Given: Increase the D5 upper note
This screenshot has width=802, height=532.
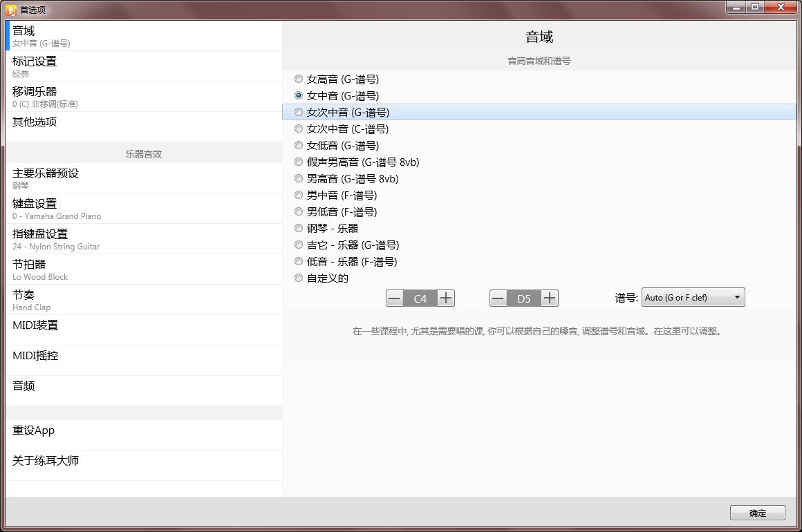Looking at the screenshot, I should point(550,298).
